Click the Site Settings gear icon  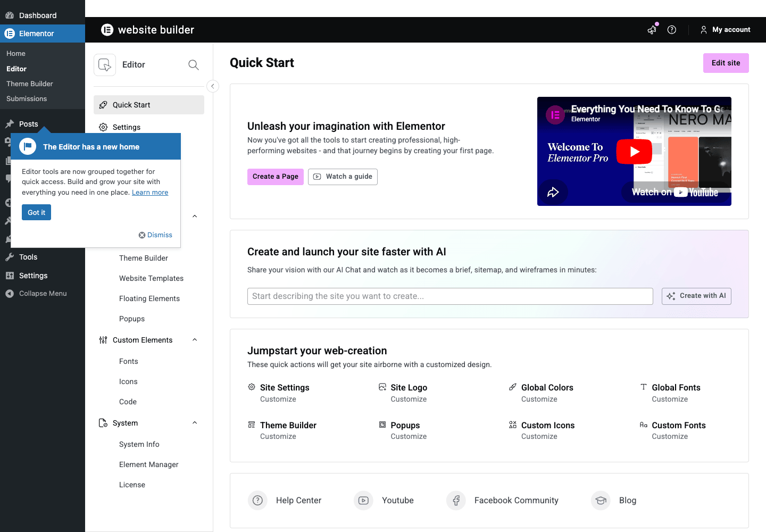pos(252,387)
